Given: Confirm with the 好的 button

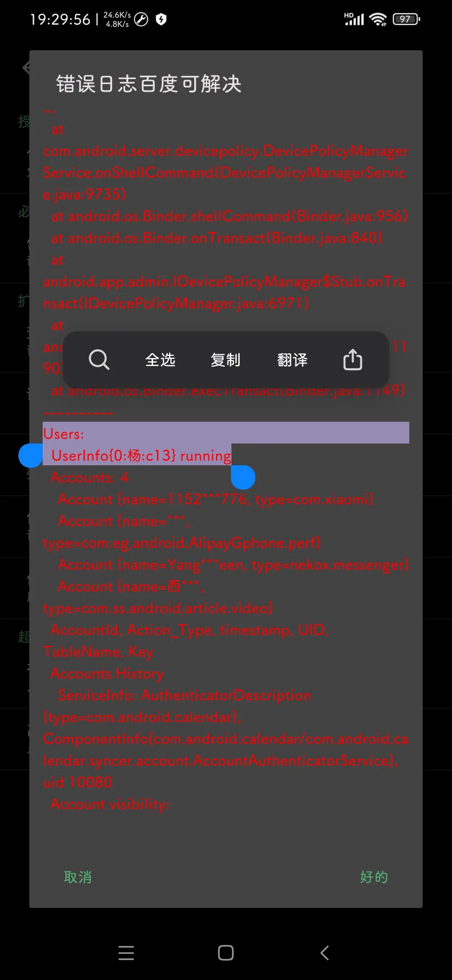Looking at the screenshot, I should click(374, 877).
